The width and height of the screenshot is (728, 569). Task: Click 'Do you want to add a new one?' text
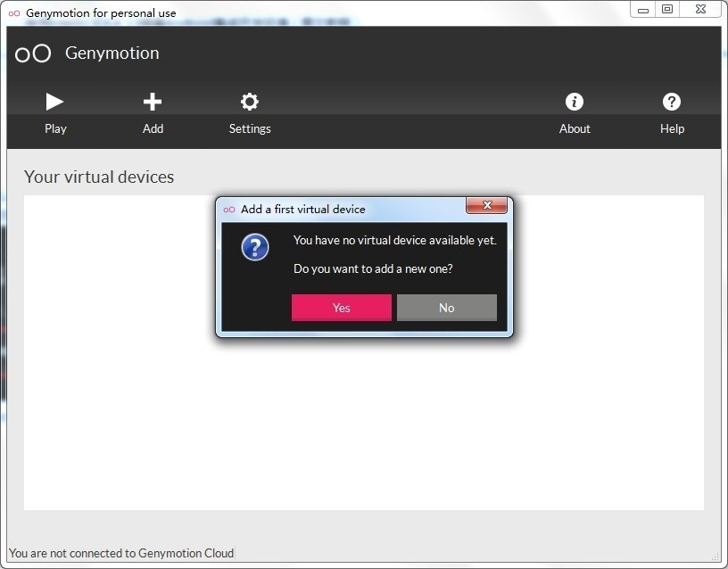373,268
